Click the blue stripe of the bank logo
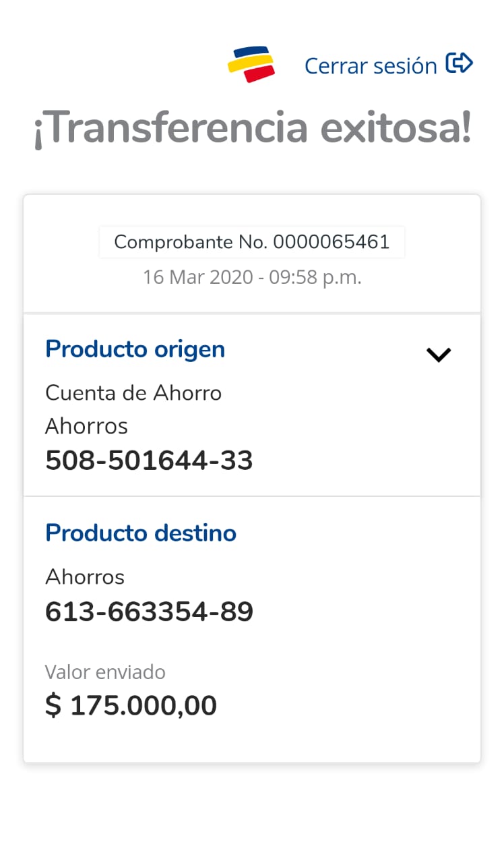This screenshot has height=863, width=504. (250, 53)
